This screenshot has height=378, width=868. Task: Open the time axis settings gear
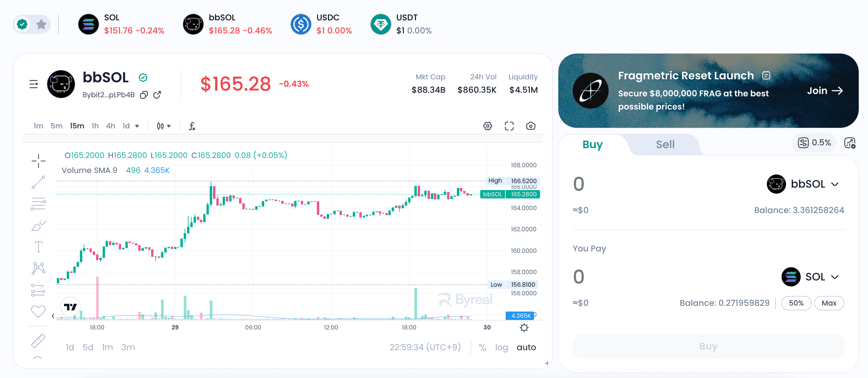tap(524, 327)
